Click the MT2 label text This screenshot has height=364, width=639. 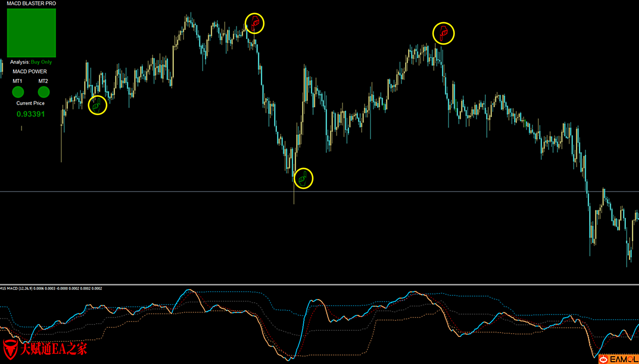coord(43,81)
